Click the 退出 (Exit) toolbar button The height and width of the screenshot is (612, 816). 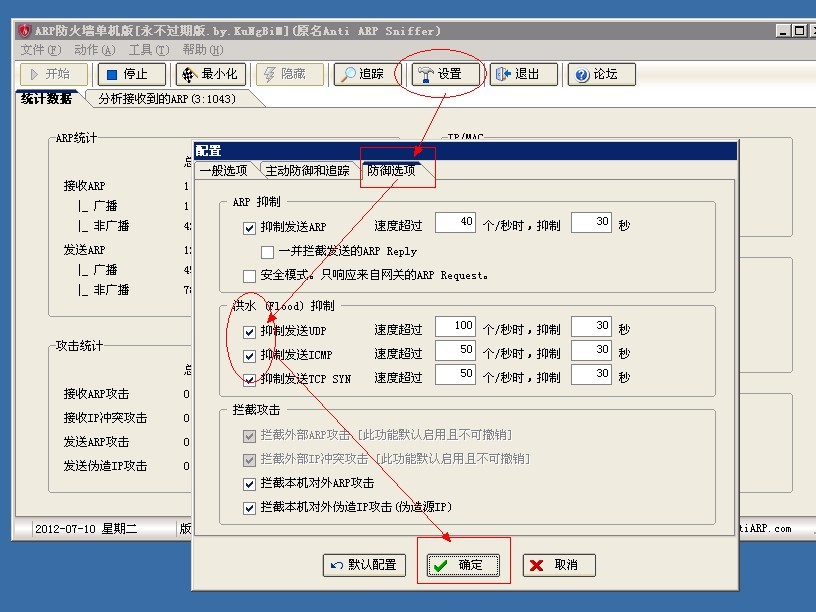(523, 74)
